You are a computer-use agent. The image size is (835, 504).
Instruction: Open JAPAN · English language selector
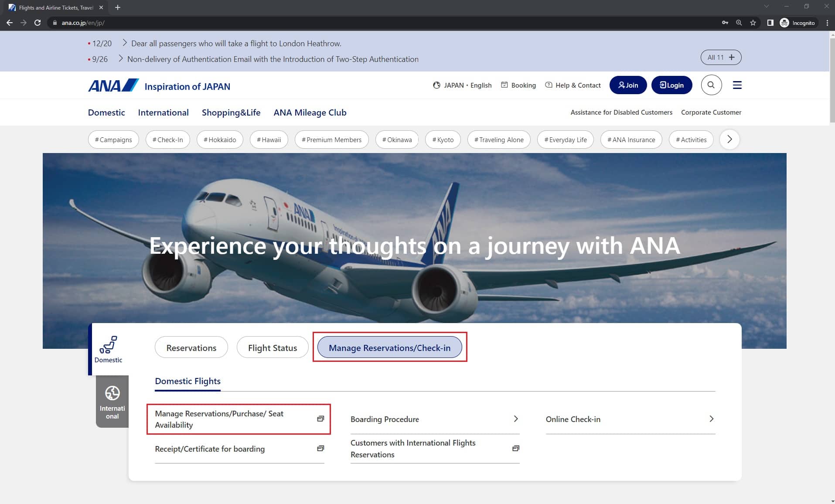[x=462, y=85]
